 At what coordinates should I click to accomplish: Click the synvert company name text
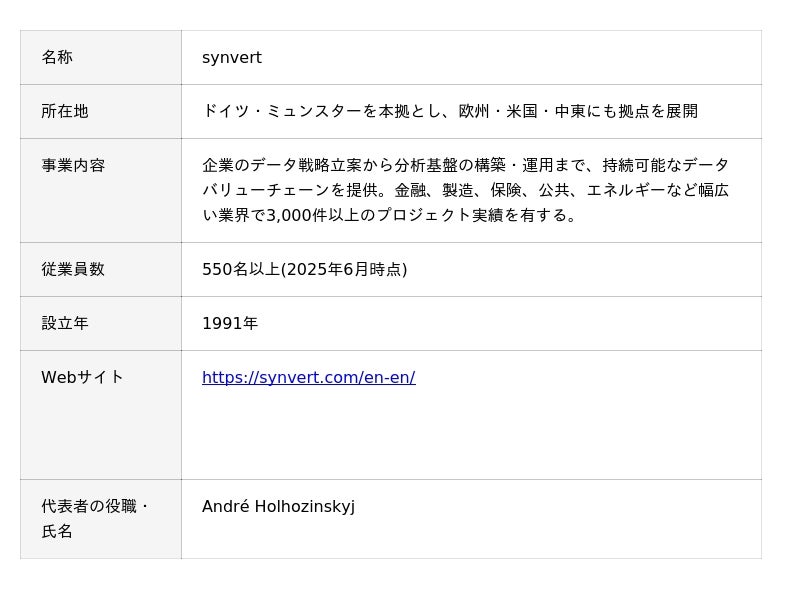pos(232,58)
